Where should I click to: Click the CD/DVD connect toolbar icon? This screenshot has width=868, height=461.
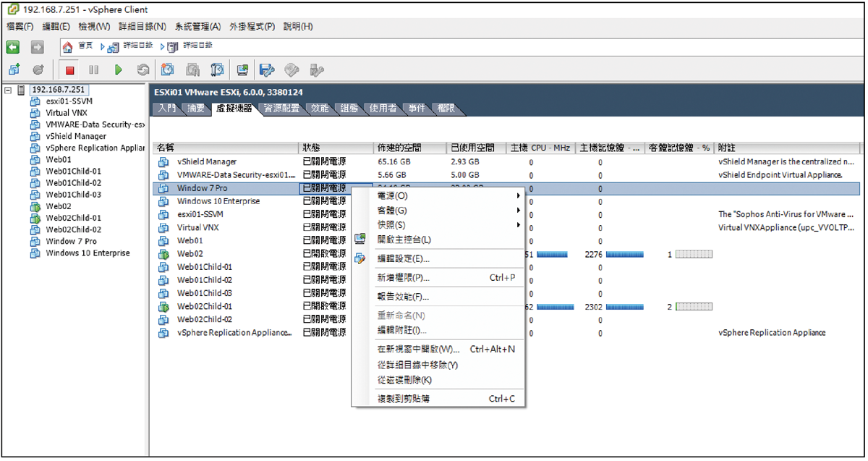pyautogui.click(x=292, y=70)
